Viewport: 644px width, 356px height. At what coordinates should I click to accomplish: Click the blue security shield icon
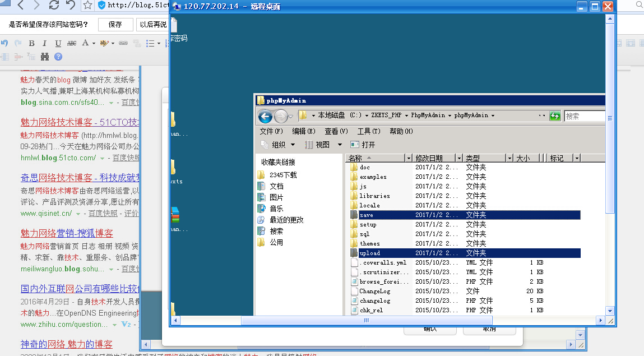[101, 6]
